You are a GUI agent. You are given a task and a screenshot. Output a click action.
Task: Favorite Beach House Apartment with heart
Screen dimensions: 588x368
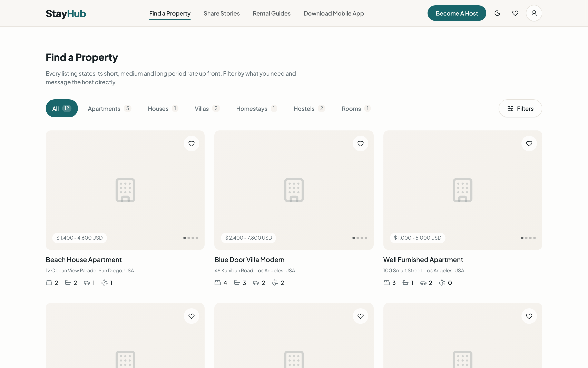(192, 144)
